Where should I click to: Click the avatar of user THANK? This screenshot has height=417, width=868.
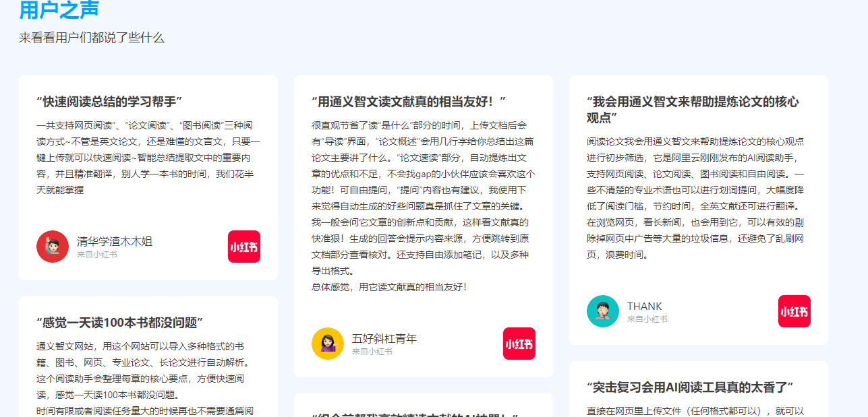coord(603,311)
